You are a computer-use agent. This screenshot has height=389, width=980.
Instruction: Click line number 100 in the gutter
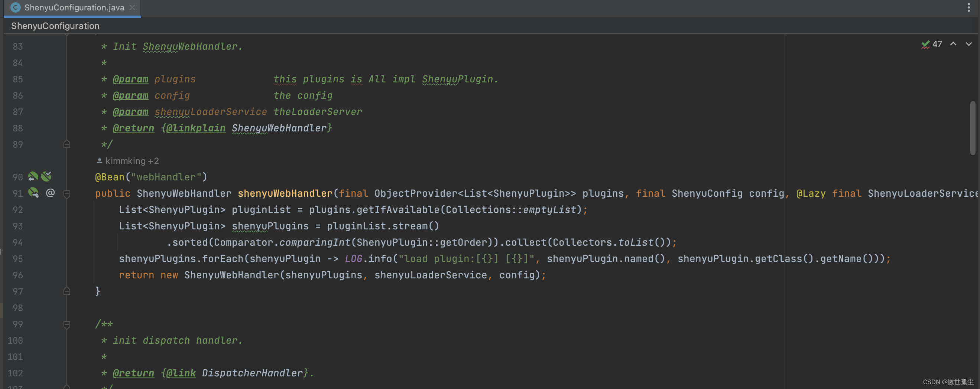[15, 341]
